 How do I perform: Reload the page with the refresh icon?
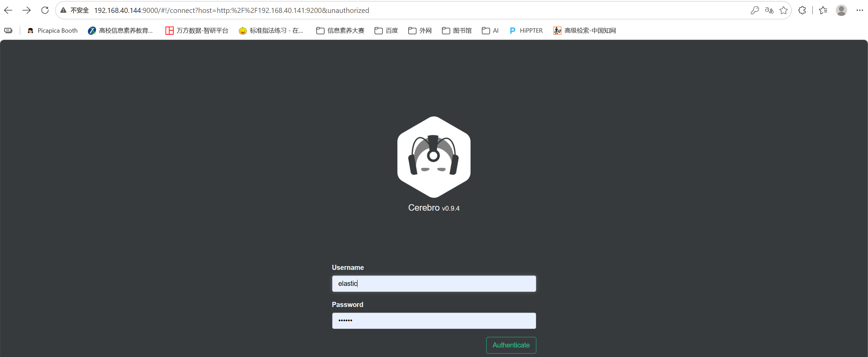tap(45, 10)
